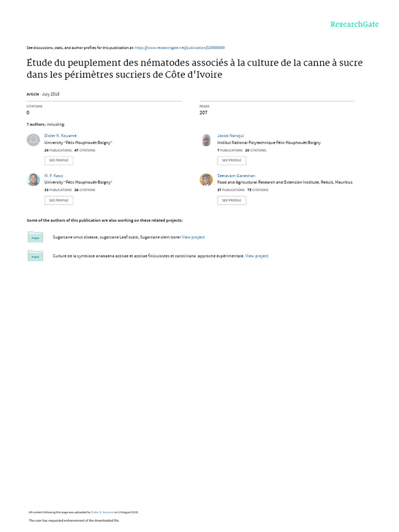Open Didier K. Kouame author name link

point(60,136)
